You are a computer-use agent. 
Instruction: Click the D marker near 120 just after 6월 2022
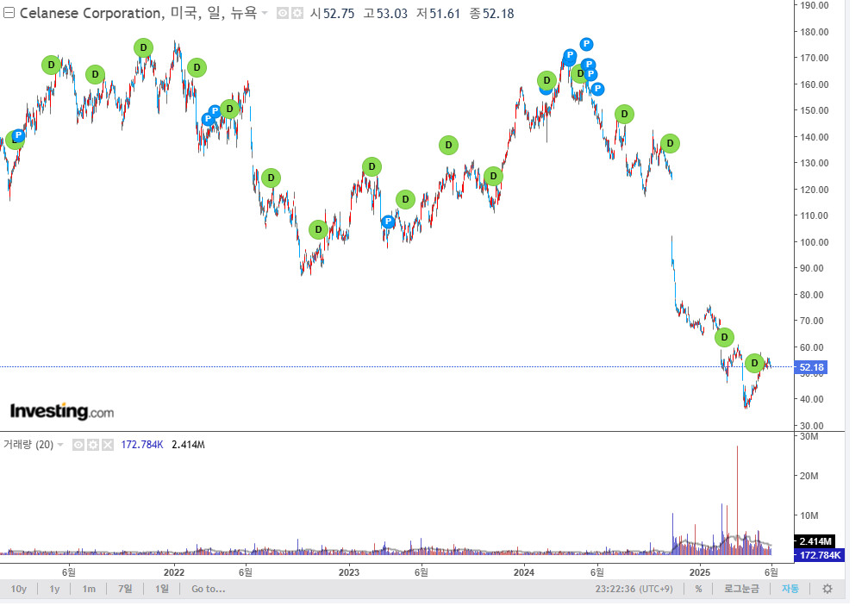coord(271,178)
